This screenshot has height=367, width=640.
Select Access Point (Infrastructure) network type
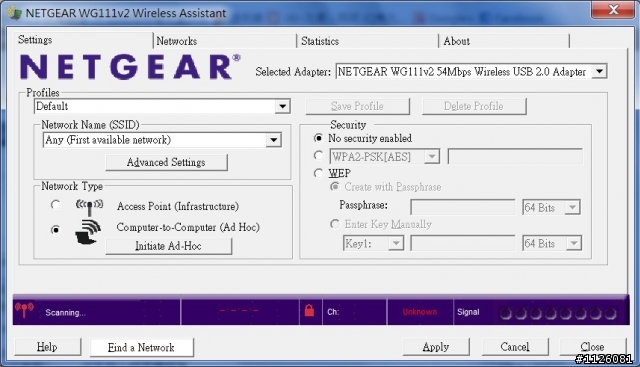[x=56, y=205]
